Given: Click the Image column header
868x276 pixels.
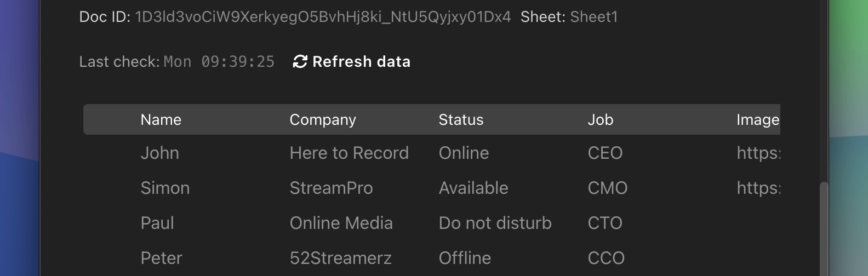Looking at the screenshot, I should (757, 120).
